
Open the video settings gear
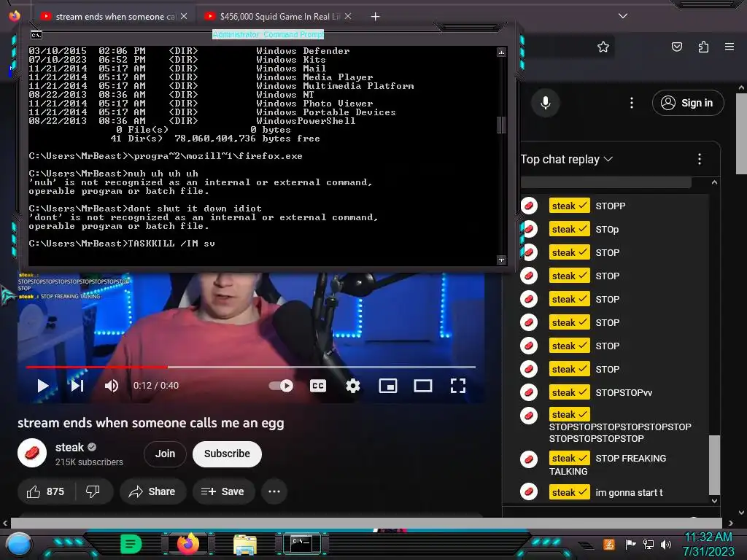(352, 386)
